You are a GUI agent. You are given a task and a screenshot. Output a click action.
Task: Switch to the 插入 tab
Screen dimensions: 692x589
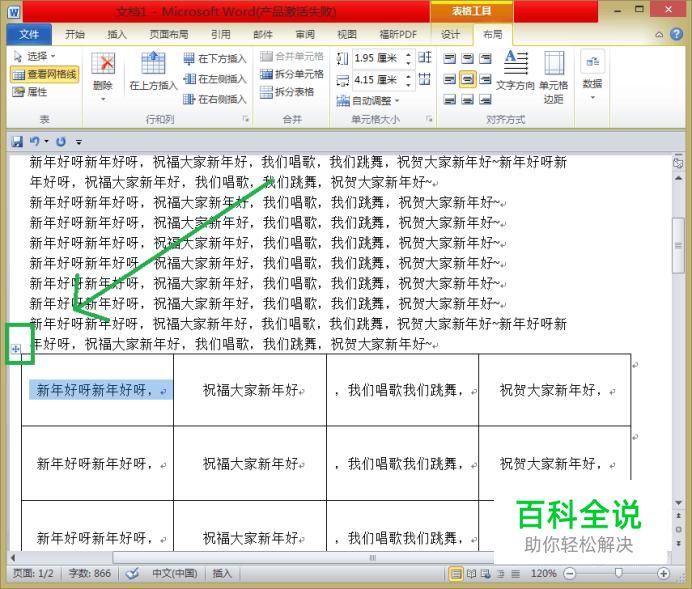(x=117, y=34)
